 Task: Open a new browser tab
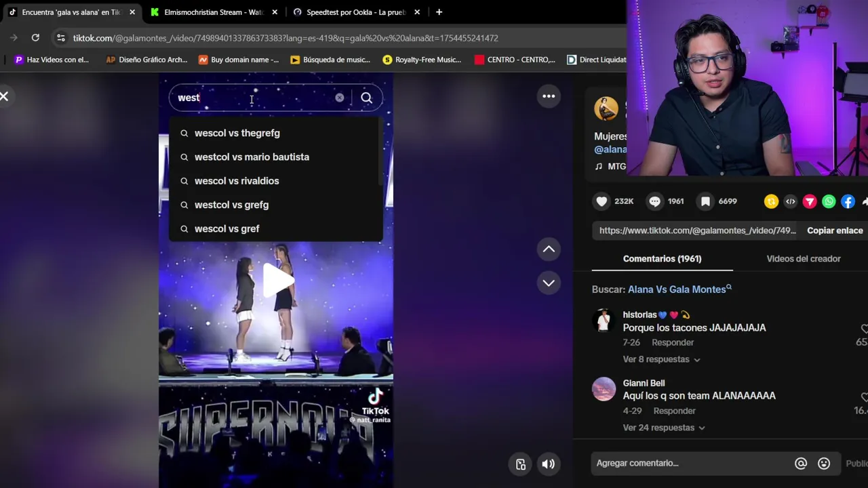coord(439,12)
